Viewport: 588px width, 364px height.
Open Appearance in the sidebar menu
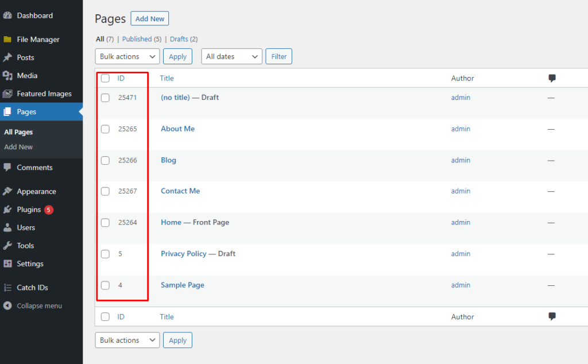click(36, 191)
